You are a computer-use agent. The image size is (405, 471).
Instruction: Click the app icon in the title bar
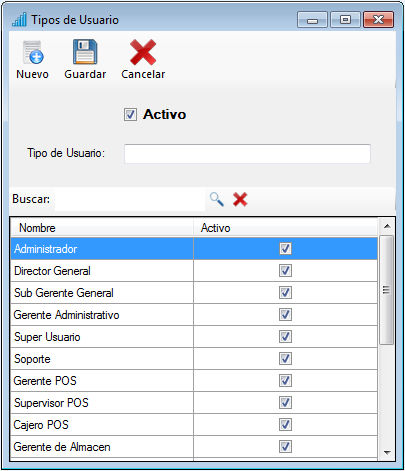tap(19, 20)
